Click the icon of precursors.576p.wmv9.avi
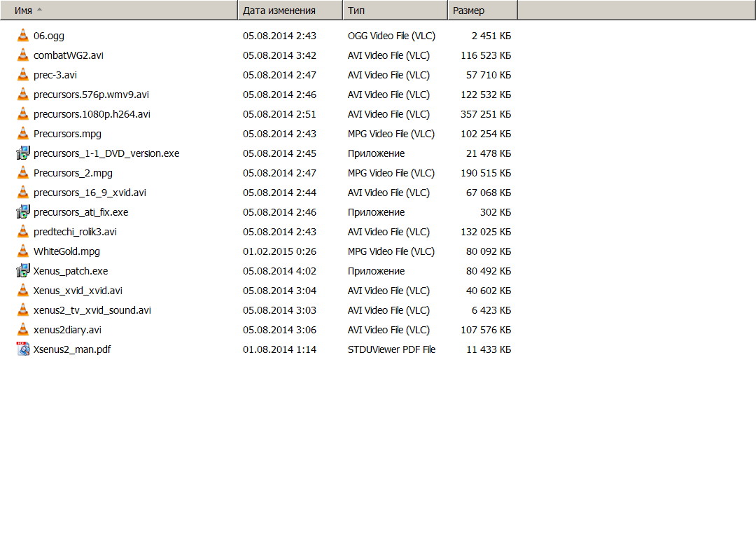 (x=22, y=95)
